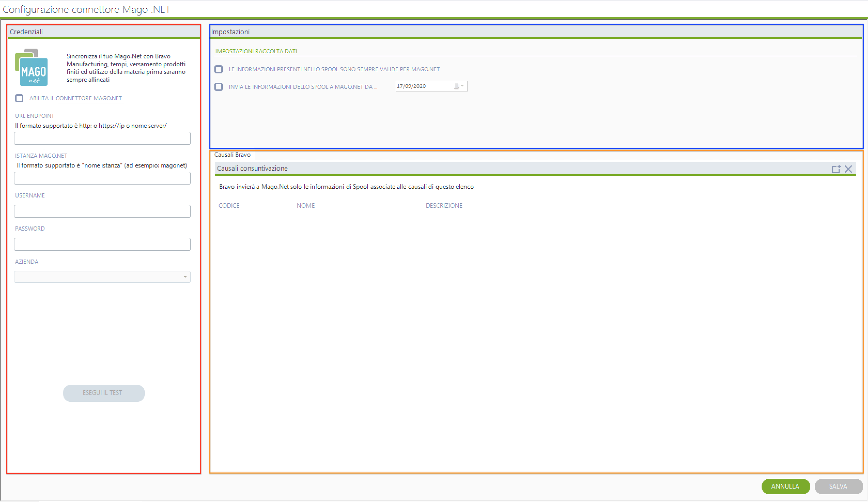
Task: Run the Esegui il test button
Action: [x=104, y=393]
